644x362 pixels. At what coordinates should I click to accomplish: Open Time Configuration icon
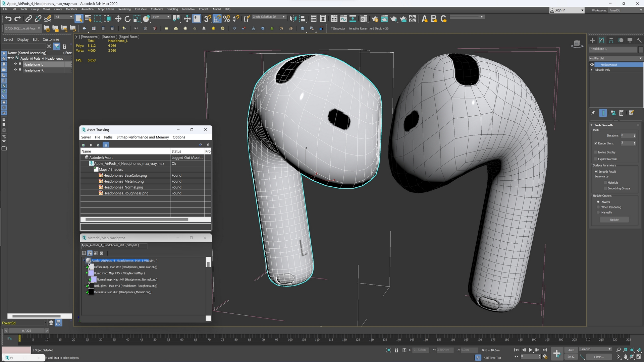(x=545, y=357)
